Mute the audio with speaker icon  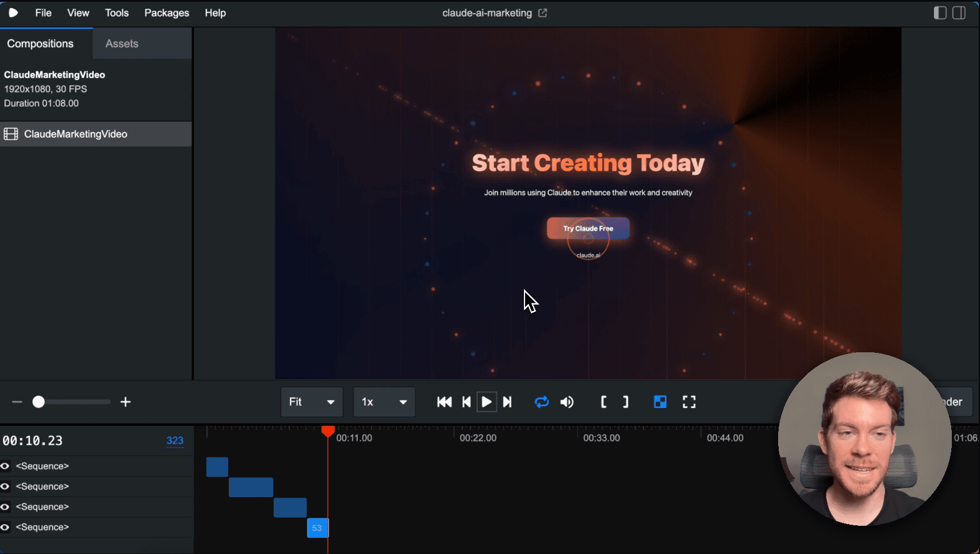click(567, 402)
